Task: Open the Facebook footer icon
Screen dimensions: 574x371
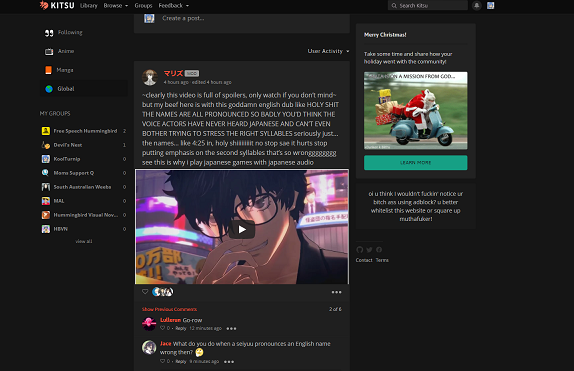Action: click(379, 250)
